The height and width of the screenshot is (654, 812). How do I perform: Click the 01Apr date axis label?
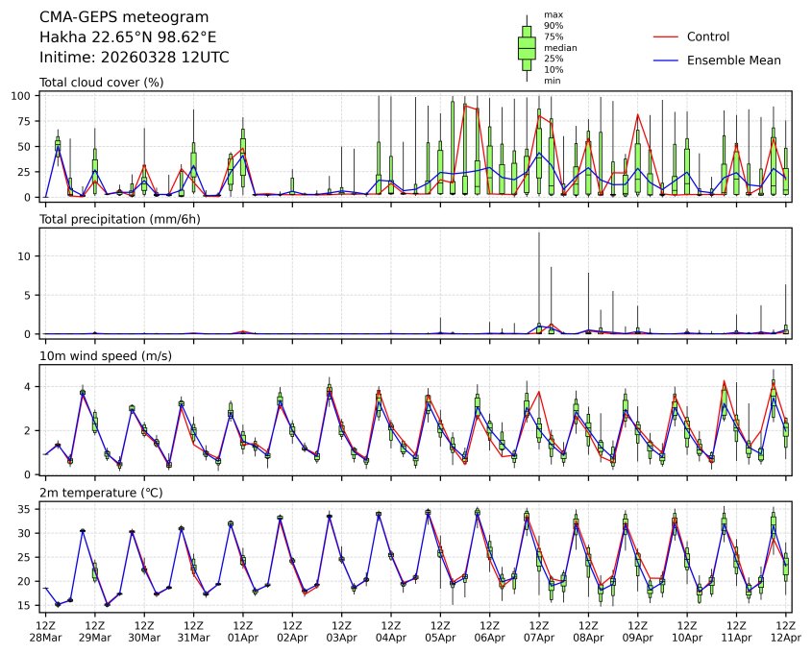pos(243,638)
